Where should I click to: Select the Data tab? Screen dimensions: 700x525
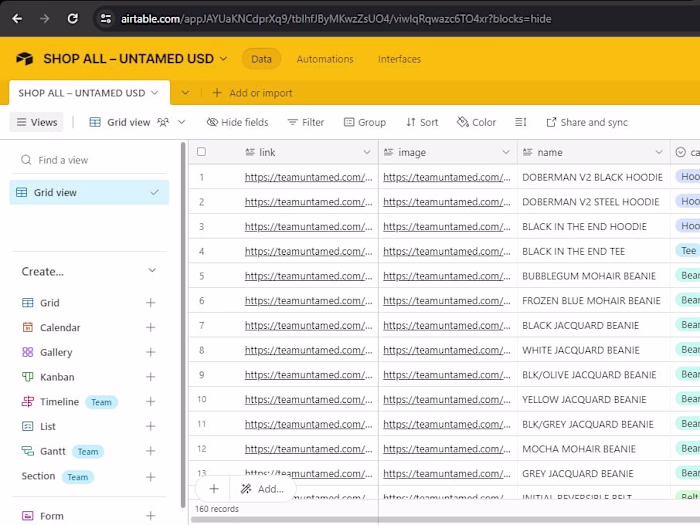point(261,59)
